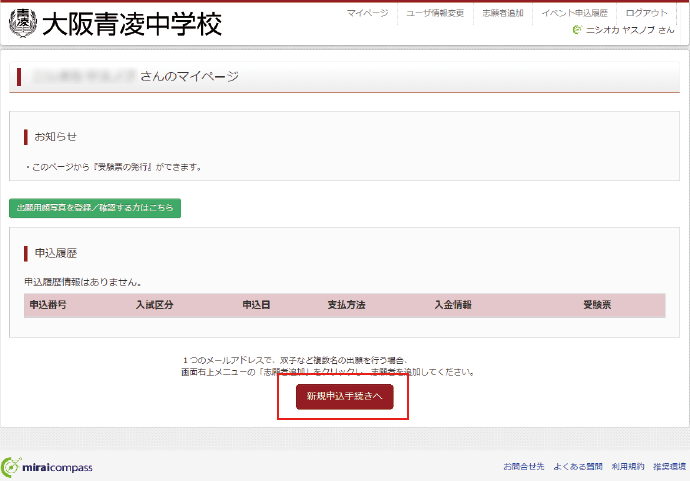Click the 受験票 column header

[x=597, y=305]
